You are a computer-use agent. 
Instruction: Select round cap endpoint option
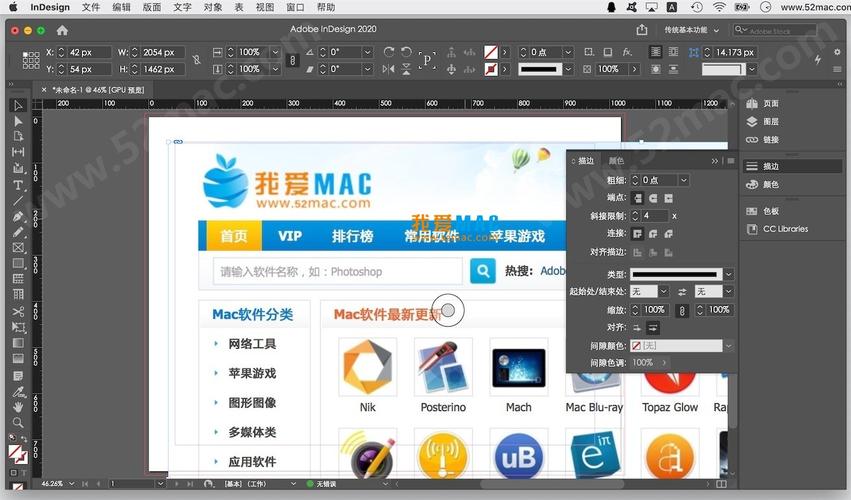653,198
